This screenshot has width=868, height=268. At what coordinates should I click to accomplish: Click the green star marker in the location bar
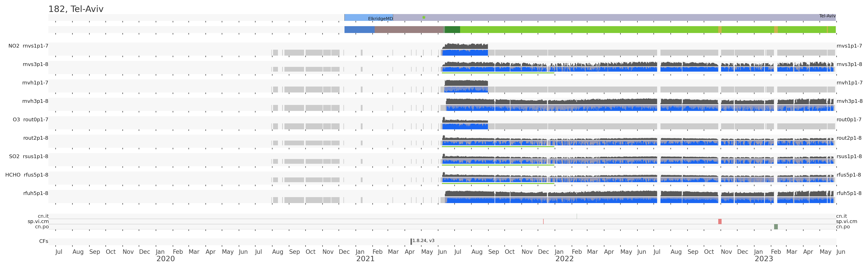(423, 17)
